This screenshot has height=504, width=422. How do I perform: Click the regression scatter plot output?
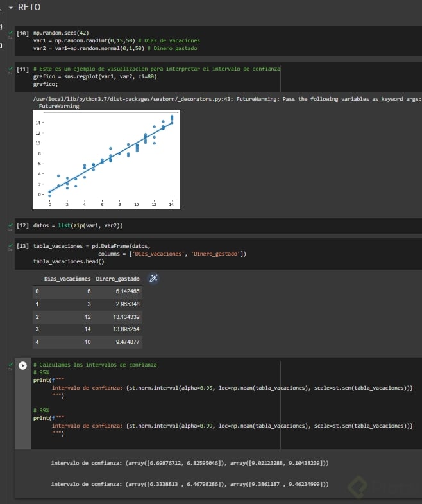pos(106,159)
